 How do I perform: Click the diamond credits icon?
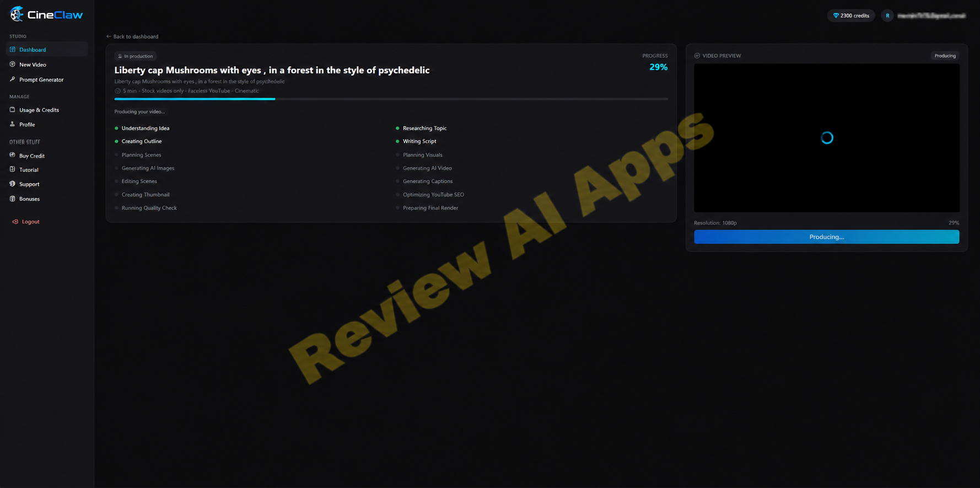836,16
